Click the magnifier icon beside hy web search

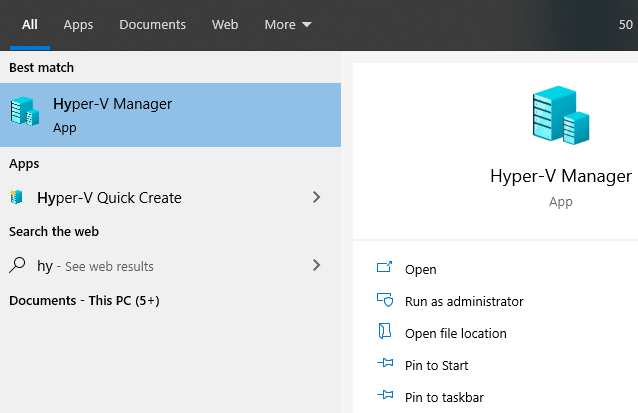17,265
